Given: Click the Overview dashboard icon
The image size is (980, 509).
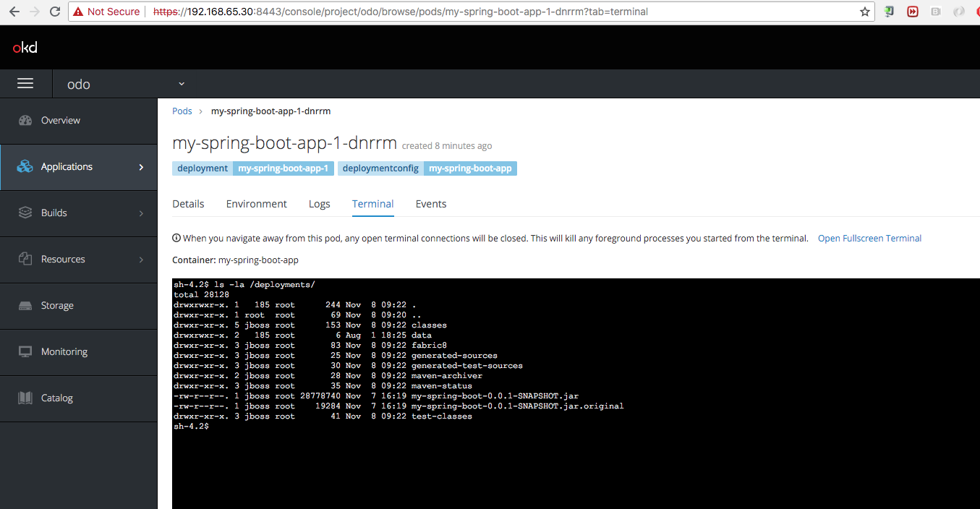Looking at the screenshot, I should click(25, 121).
